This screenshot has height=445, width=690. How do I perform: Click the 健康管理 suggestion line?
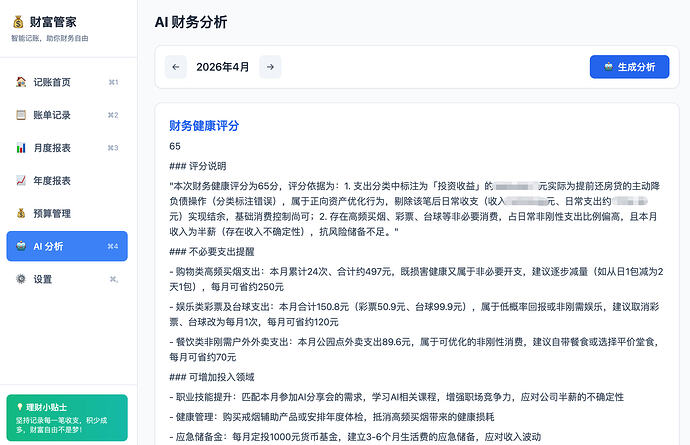[x=332, y=417]
